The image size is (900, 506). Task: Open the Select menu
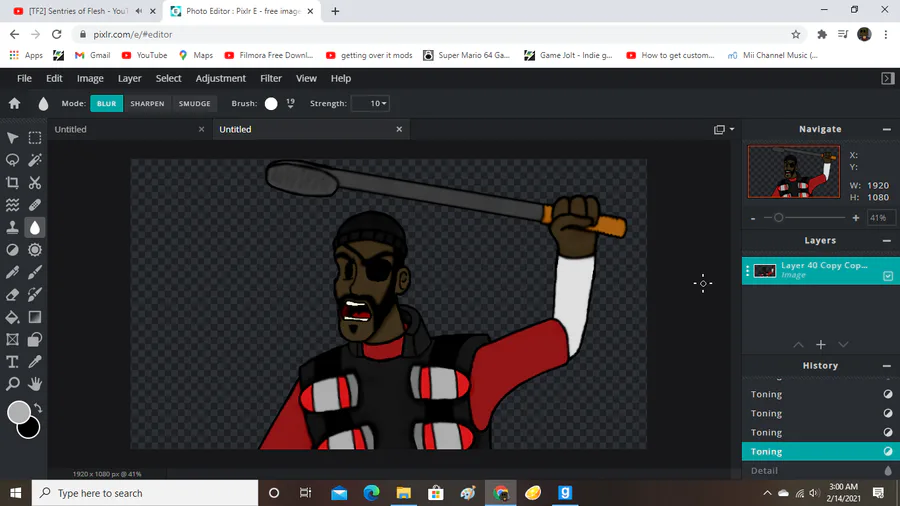click(168, 79)
